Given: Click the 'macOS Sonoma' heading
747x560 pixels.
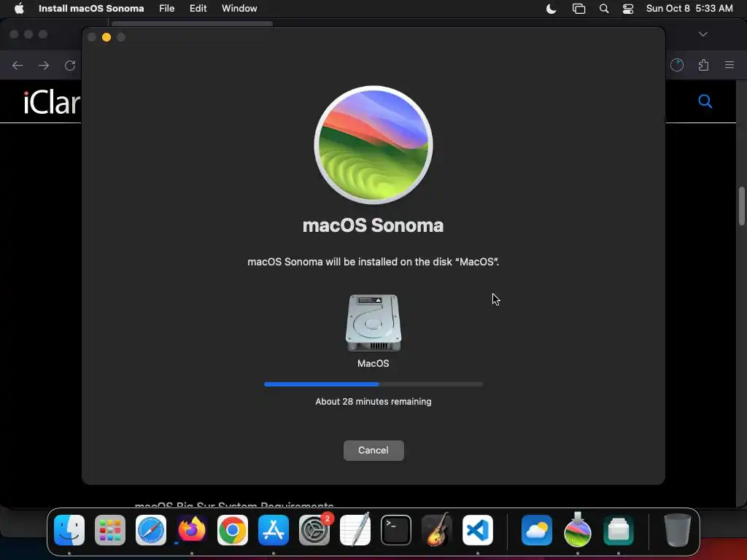Looking at the screenshot, I should 373,225.
